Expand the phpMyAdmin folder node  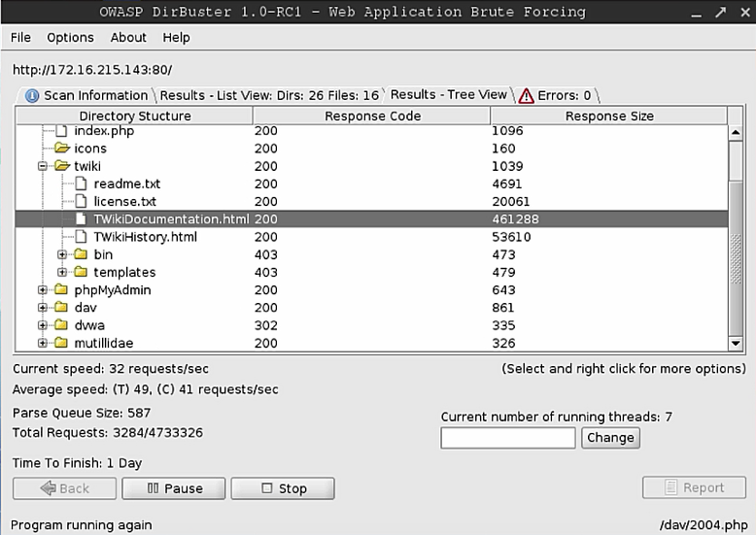(x=43, y=289)
